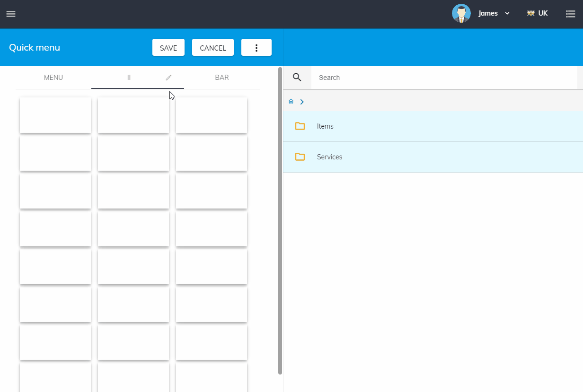Image resolution: width=583 pixels, height=392 pixels.
Task: Click into the Search input field
Action: (442, 78)
